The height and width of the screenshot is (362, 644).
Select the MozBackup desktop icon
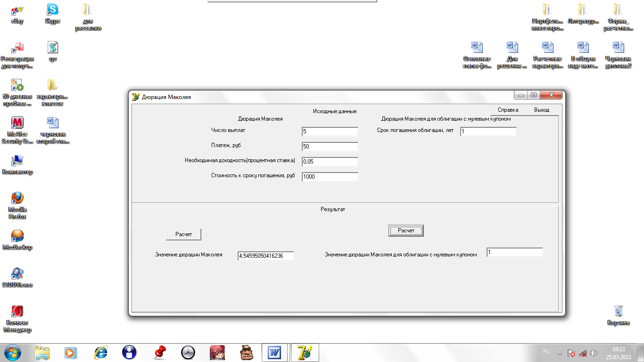click(x=17, y=239)
